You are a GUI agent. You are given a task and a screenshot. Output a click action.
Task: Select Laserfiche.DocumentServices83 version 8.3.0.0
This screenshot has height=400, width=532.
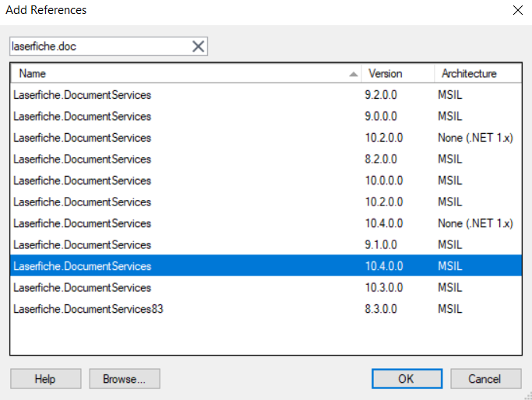coord(266,309)
